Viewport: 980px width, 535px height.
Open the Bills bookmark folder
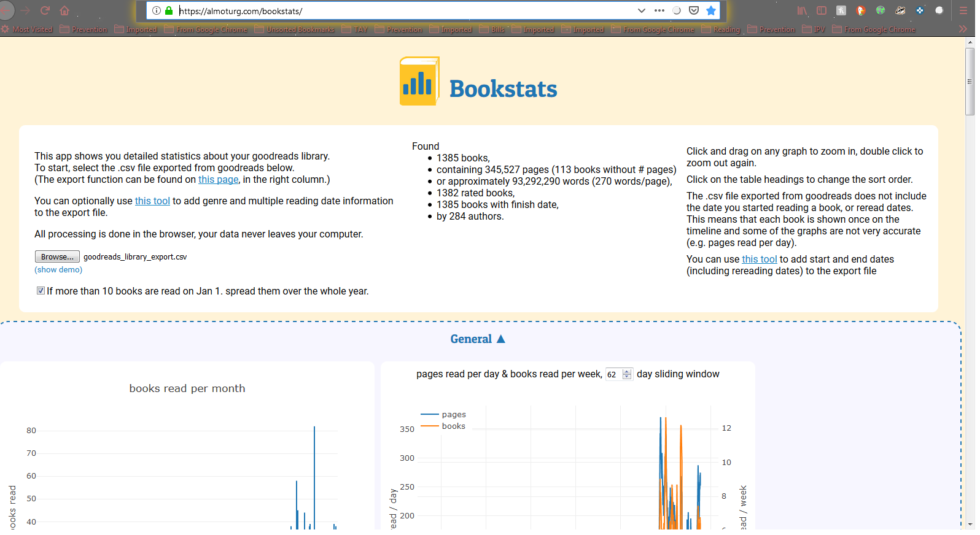click(x=492, y=29)
